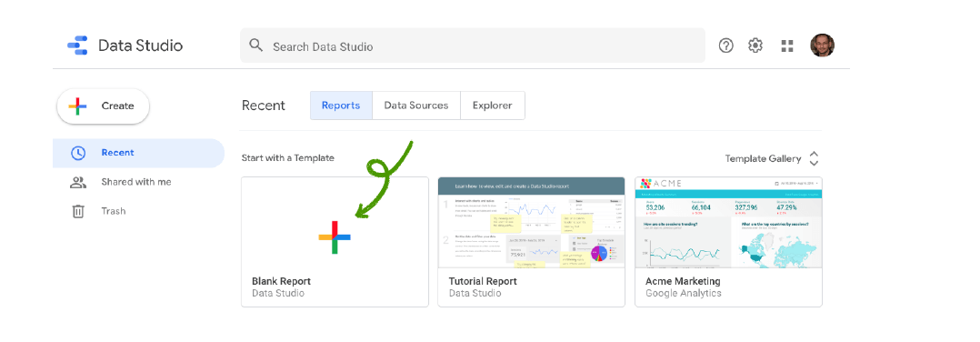Expand the Template Gallery chevrons
The image size is (980, 342).
coord(814,158)
